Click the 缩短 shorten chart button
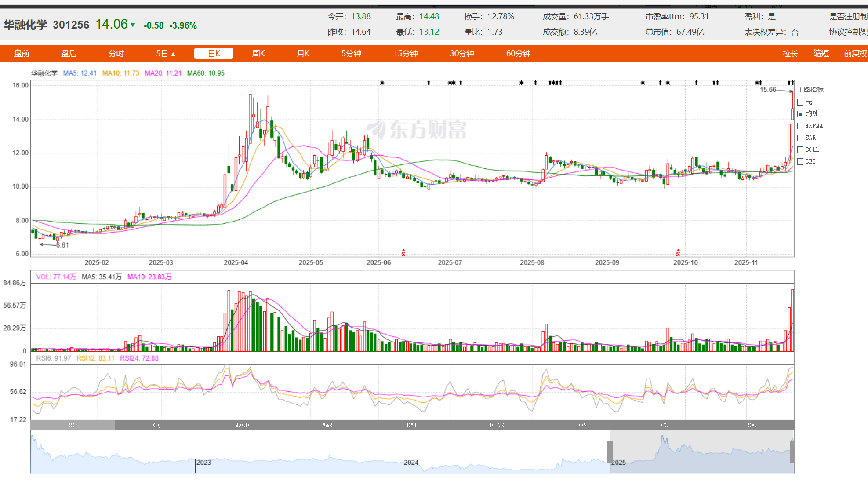Screen dimensions: 868x499 pyautogui.click(x=821, y=53)
